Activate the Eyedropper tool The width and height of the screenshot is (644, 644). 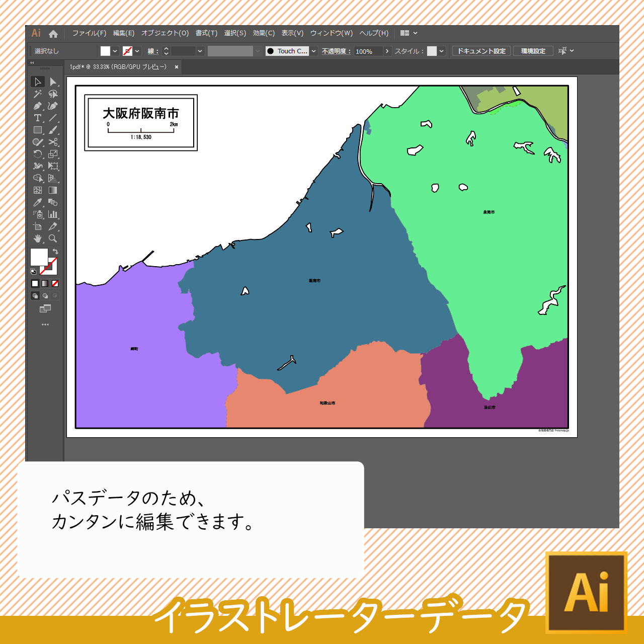pos(38,203)
